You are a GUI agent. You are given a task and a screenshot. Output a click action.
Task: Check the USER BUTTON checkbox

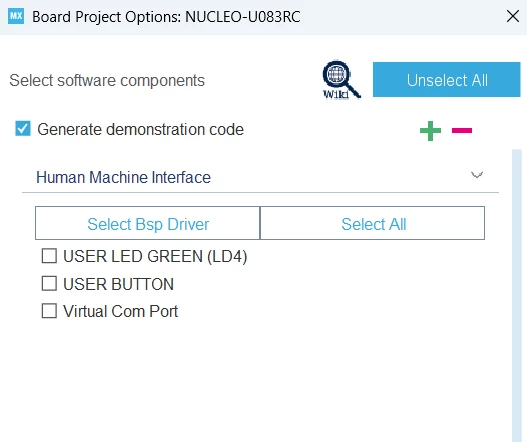pyautogui.click(x=49, y=283)
